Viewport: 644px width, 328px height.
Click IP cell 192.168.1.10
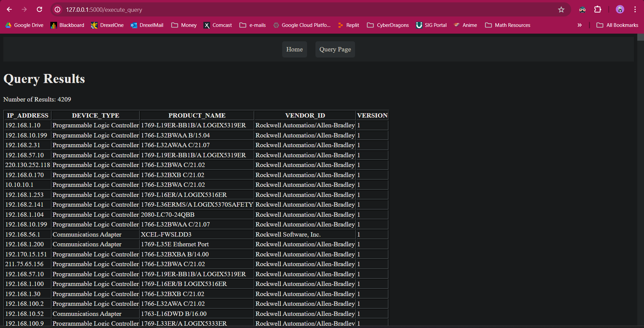coord(28,125)
